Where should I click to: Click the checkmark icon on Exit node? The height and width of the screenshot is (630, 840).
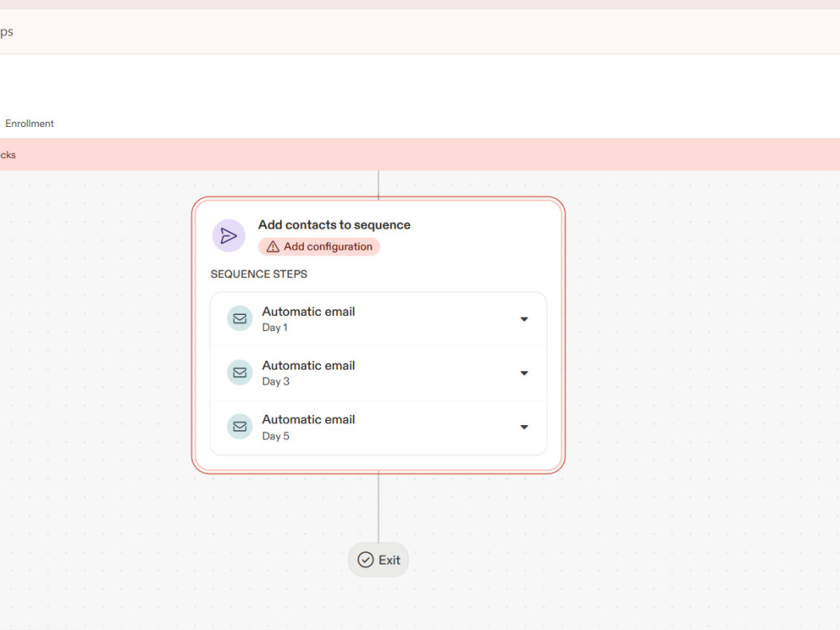pos(365,559)
